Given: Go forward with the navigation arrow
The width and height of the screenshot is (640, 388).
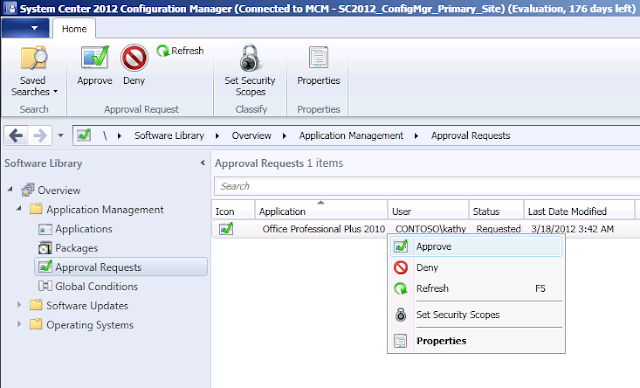Looking at the screenshot, I should coord(40,135).
